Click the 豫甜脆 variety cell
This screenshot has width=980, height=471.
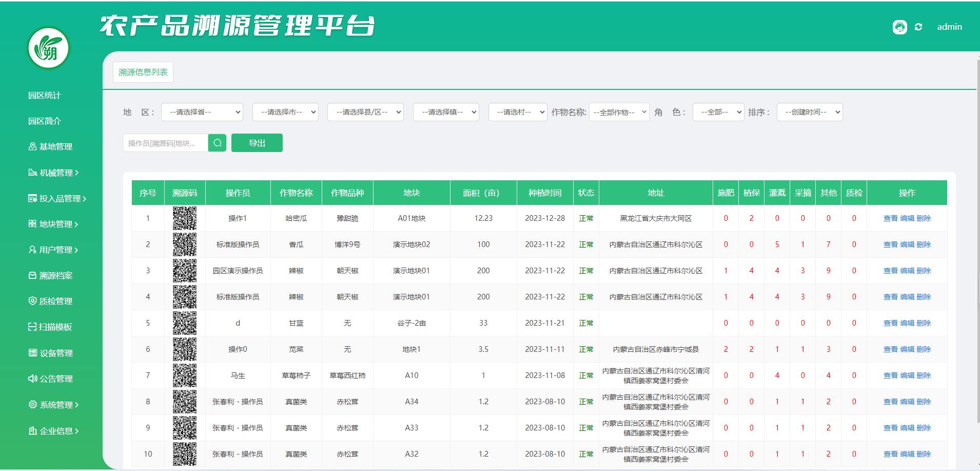point(347,218)
